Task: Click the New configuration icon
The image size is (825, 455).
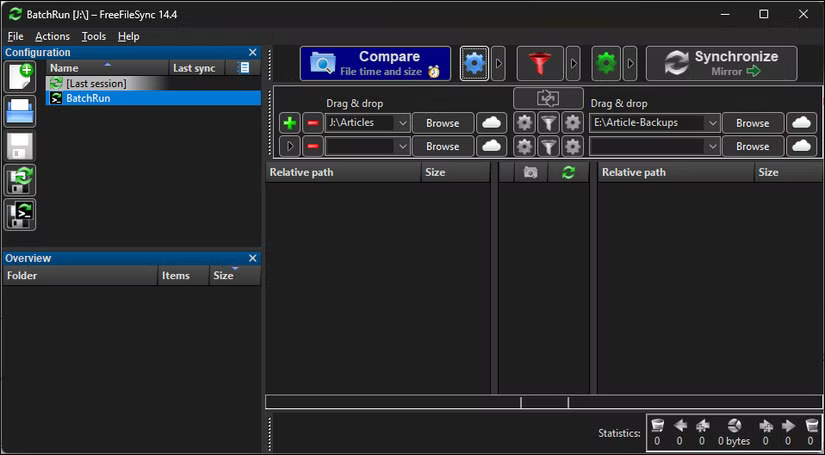Action: (x=21, y=77)
